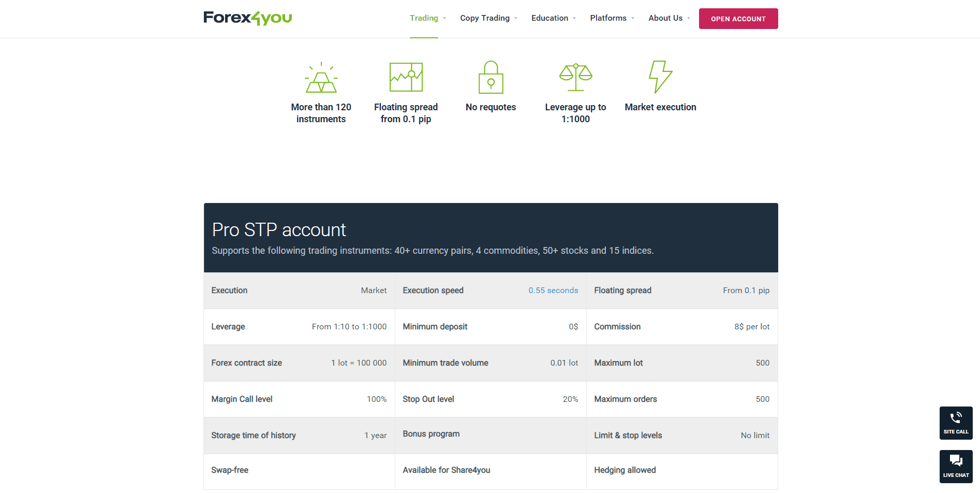Open Site Call from the side panel
980x493 pixels.
click(956, 423)
